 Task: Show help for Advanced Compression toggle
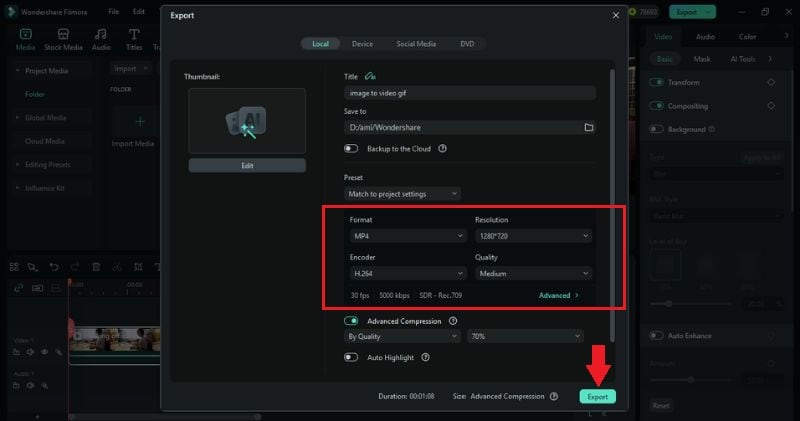click(453, 321)
